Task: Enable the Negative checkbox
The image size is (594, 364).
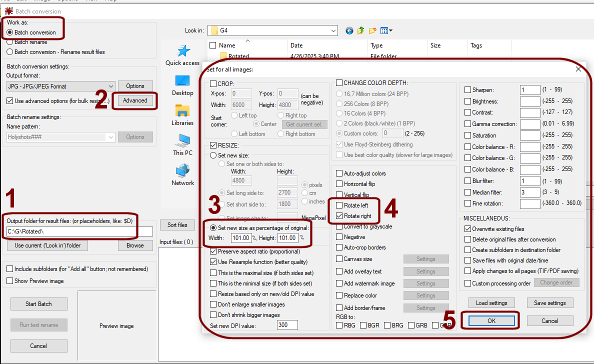Action: pyautogui.click(x=339, y=236)
